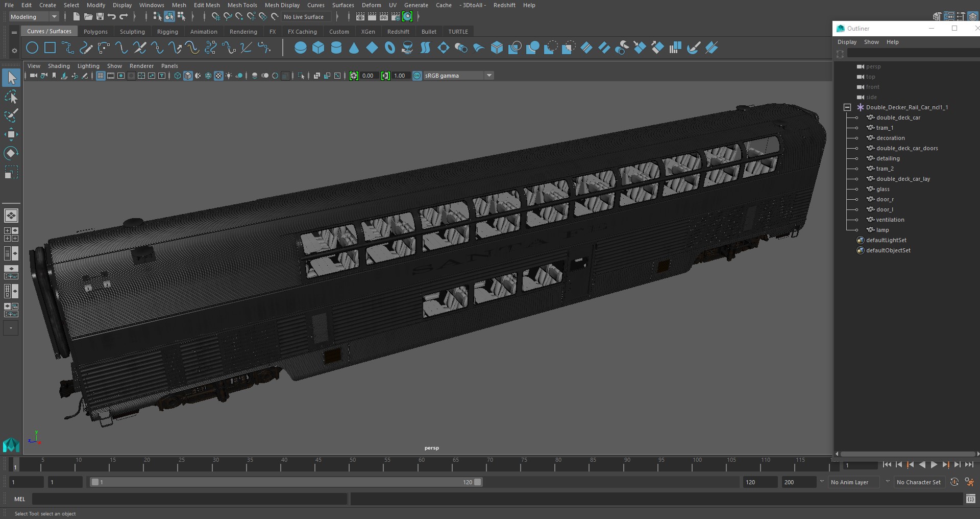Collapse Double_Decker_Rail_Car_ncl1_1 group

click(x=847, y=107)
